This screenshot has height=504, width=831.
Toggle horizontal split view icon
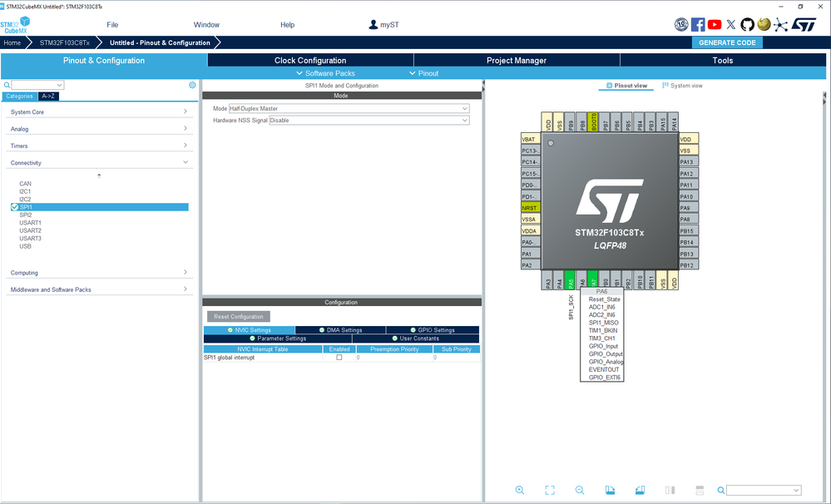pos(700,490)
